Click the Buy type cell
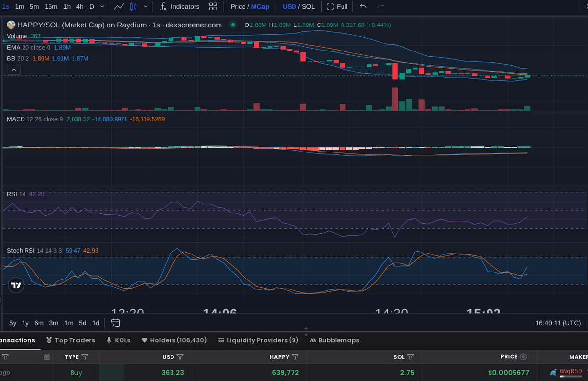588x381 pixels. pos(76,373)
